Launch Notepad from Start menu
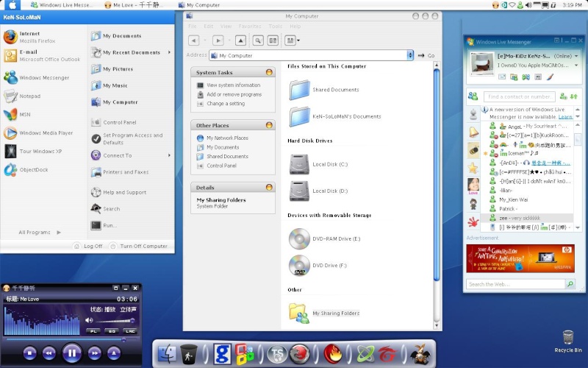This screenshot has height=368, width=588. pos(23,96)
